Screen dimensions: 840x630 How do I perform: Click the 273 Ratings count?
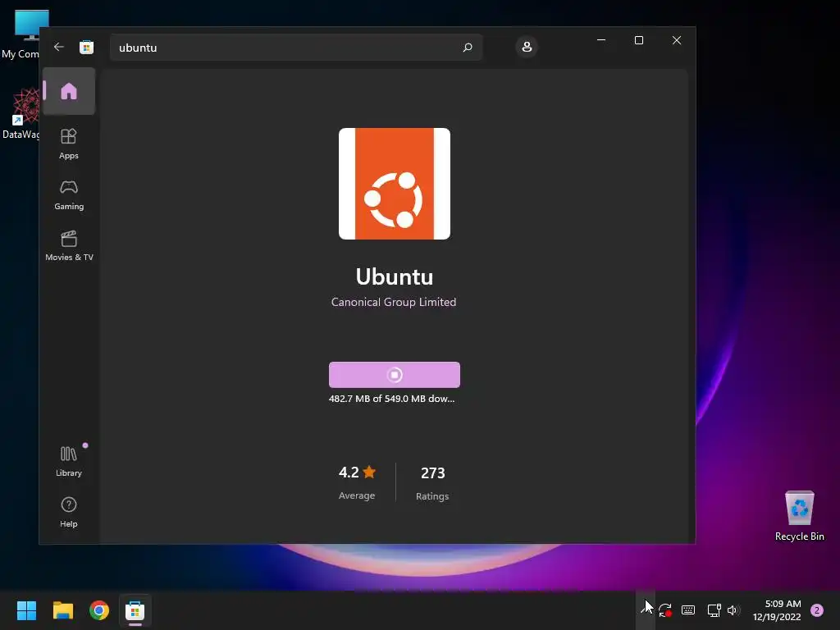click(432, 483)
